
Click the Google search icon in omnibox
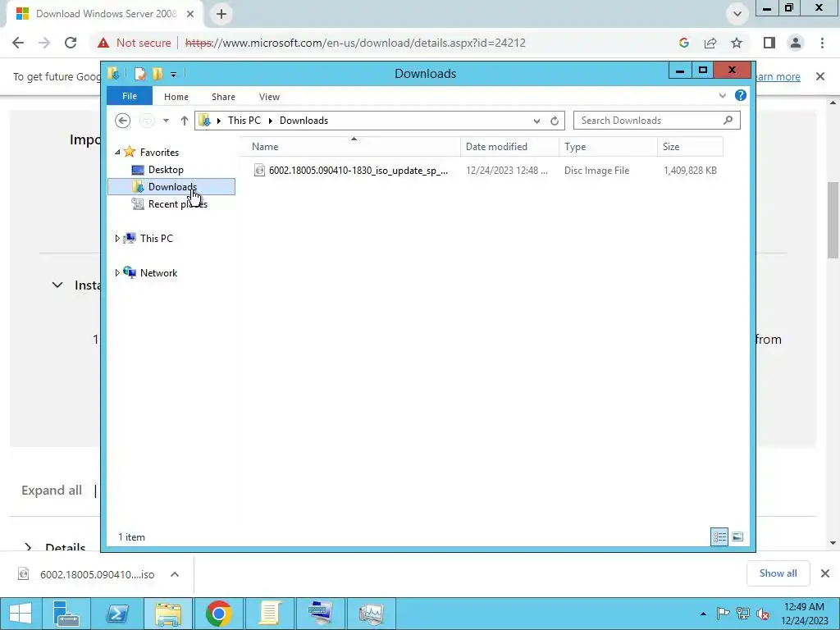pyautogui.click(x=684, y=43)
